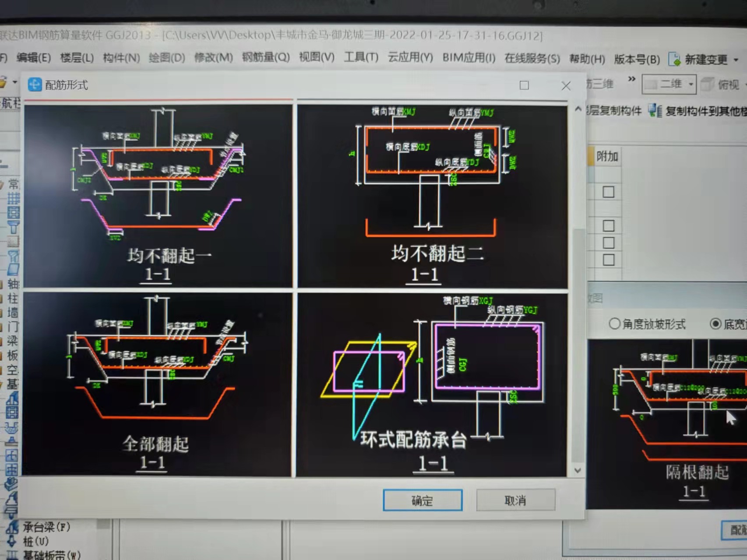This screenshot has width=747, height=560.
Task: Open the 楼层(L) menu
Action: pos(77,57)
